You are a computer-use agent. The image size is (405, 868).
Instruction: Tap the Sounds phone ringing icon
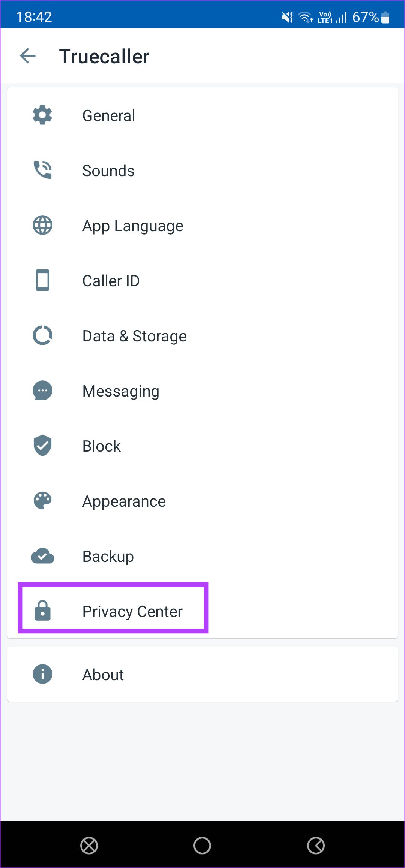click(42, 170)
